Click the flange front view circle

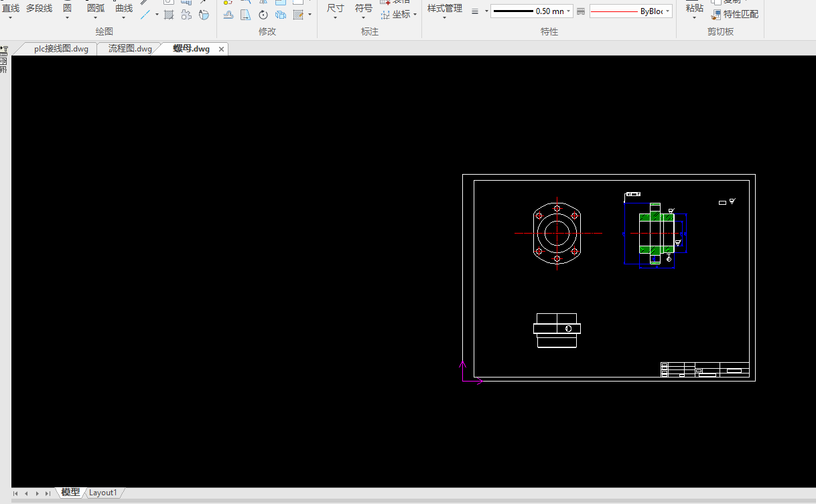557,233
